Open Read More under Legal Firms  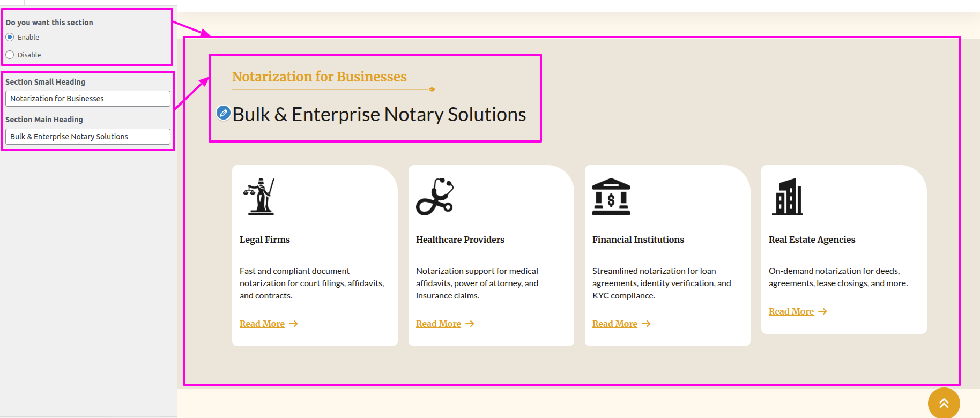[262, 324]
